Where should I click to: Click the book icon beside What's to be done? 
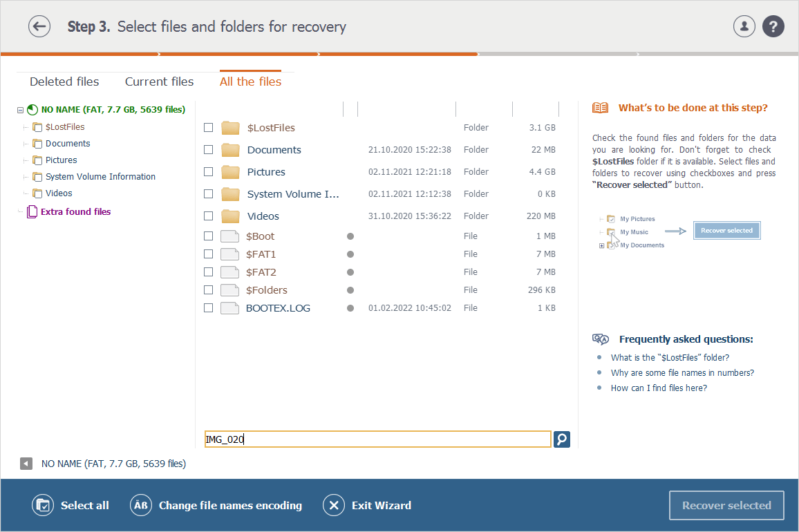[600, 108]
